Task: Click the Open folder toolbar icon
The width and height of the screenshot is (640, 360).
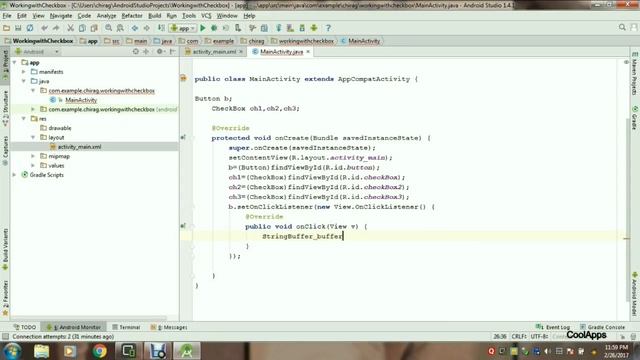Action: pyautogui.click(x=6, y=28)
